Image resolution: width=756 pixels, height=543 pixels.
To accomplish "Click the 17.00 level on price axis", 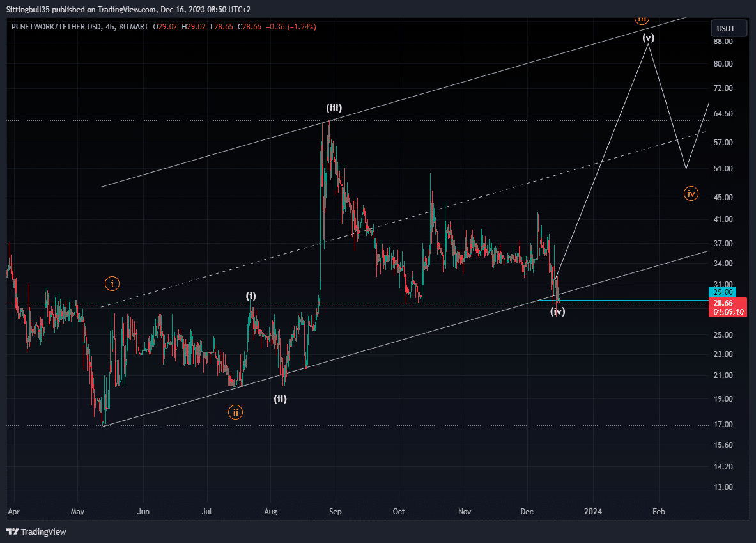I will [723, 425].
